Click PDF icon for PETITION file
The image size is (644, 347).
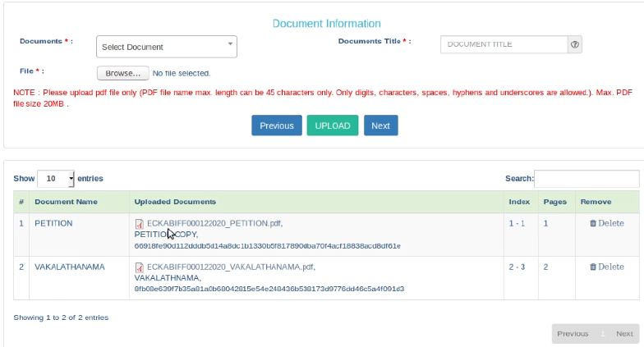click(140, 224)
